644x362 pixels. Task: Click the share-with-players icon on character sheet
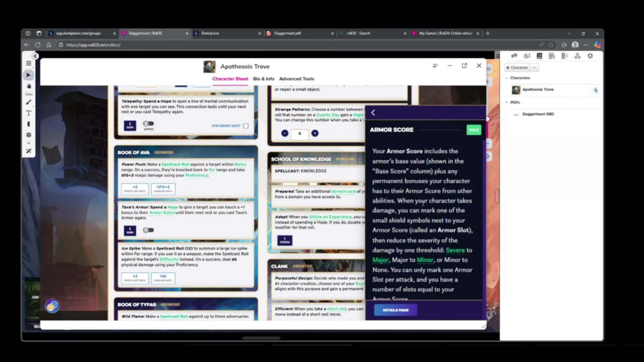pyautogui.click(x=435, y=65)
